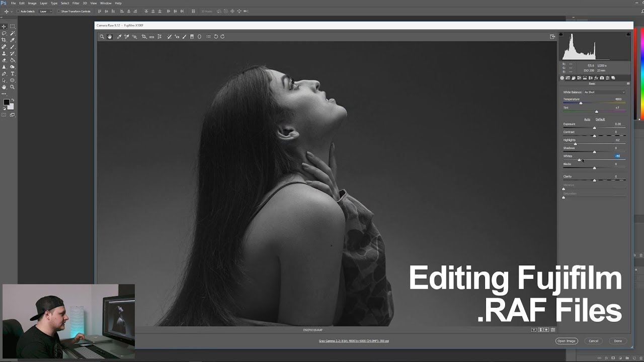The width and height of the screenshot is (644, 362).
Task: Open the Basic panel flyout menu
Action: click(x=628, y=83)
